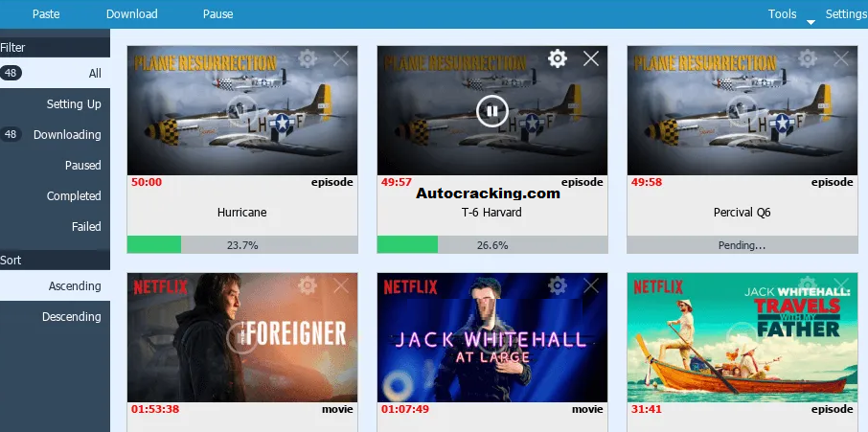Click the 49:58 duration label
The height and width of the screenshot is (432, 868).
point(647,182)
